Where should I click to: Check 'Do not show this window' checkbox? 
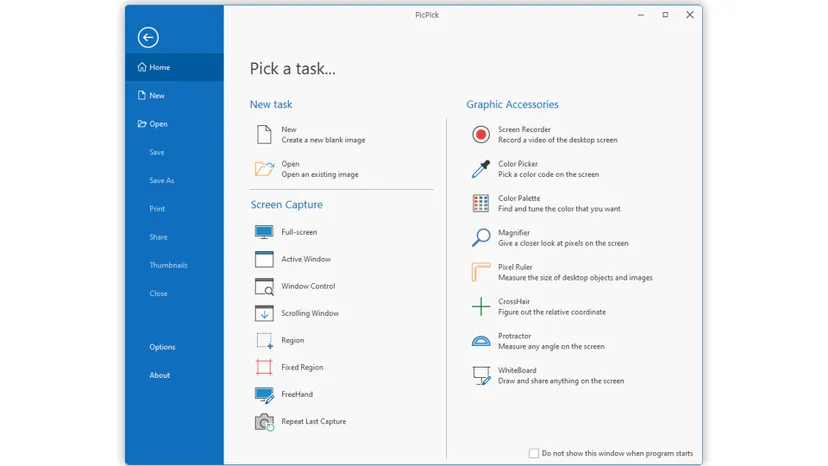[x=534, y=453]
